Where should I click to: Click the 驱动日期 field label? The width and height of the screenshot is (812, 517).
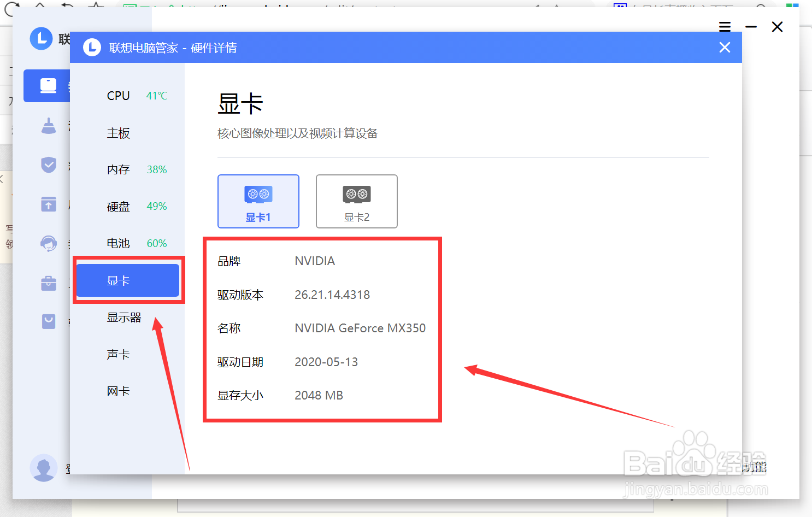240,362
